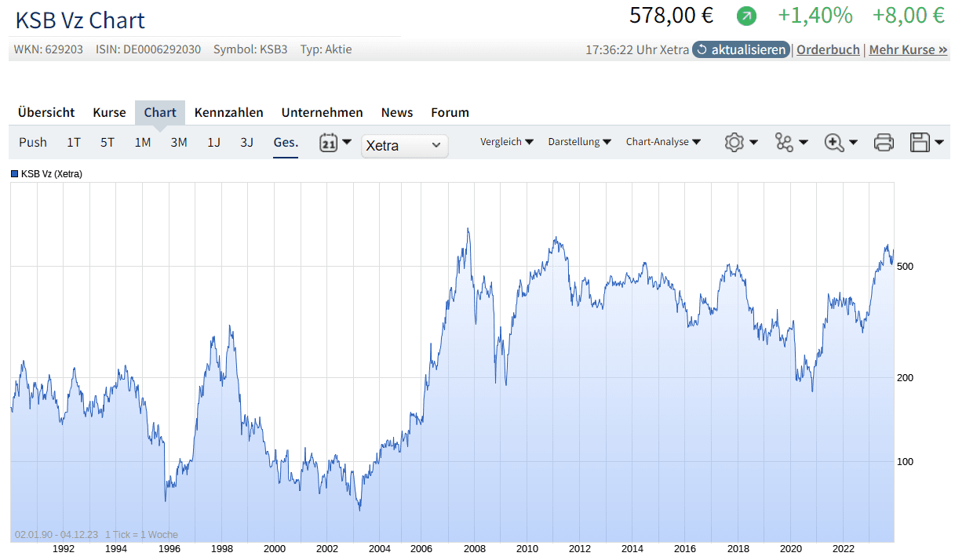
Task: Click the Symbol: KSB3 text
Action: [250, 49]
